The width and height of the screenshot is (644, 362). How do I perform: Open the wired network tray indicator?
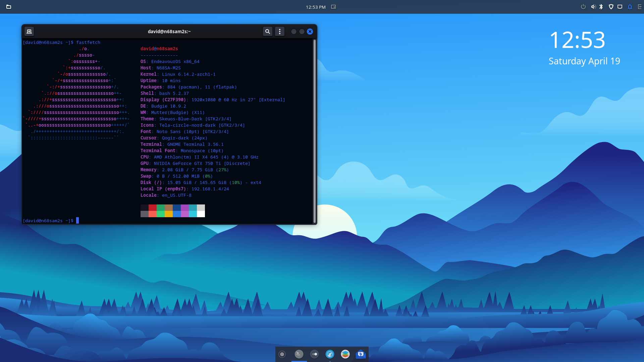tap(620, 7)
